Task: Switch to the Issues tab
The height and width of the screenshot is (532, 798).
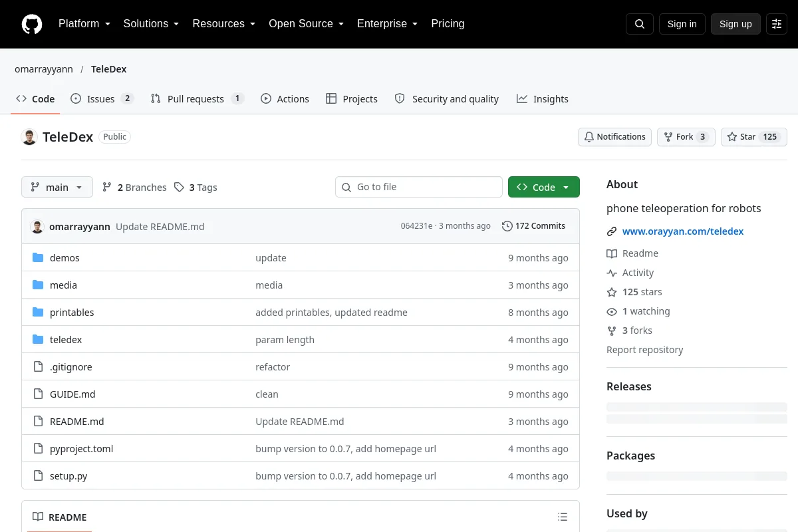Action: pos(102,98)
